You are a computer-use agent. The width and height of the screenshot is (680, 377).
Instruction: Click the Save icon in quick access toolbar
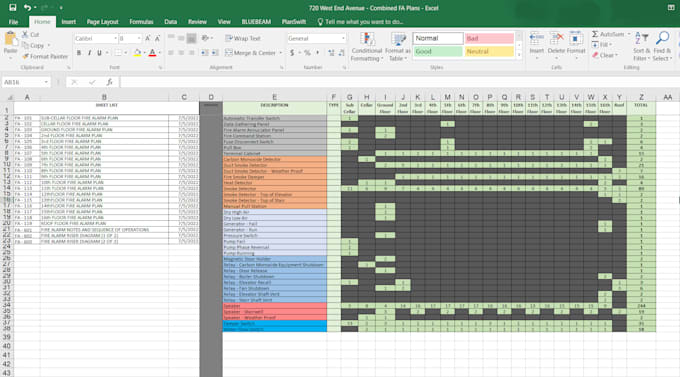click(13, 7)
